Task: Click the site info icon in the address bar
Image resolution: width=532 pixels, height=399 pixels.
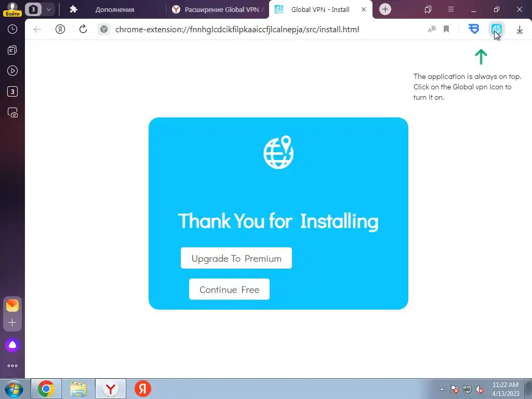Action: click(x=104, y=30)
